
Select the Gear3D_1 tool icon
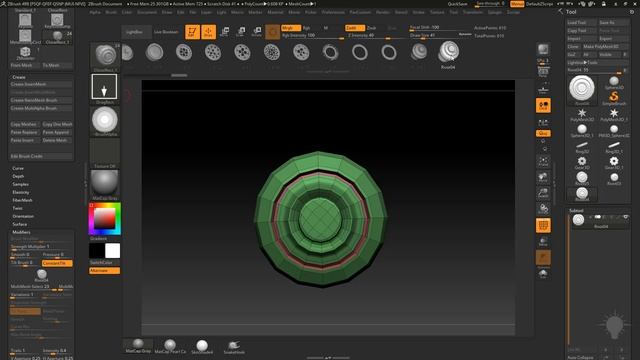point(614,162)
